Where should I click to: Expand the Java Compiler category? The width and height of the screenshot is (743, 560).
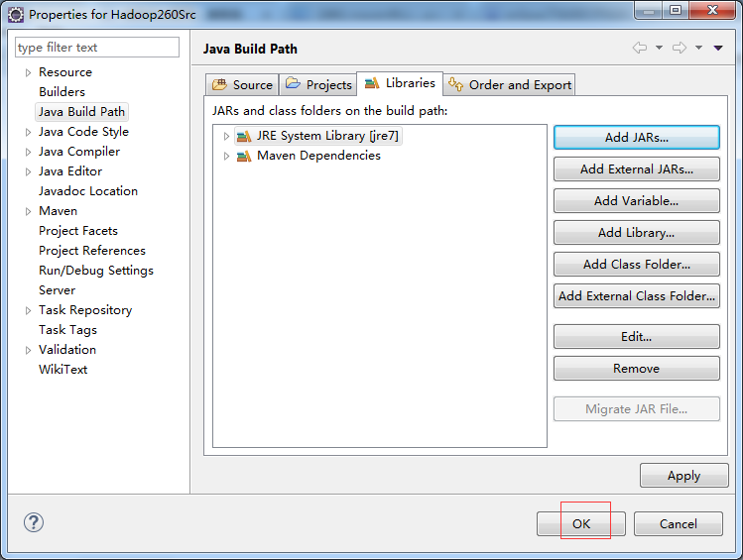(28, 152)
